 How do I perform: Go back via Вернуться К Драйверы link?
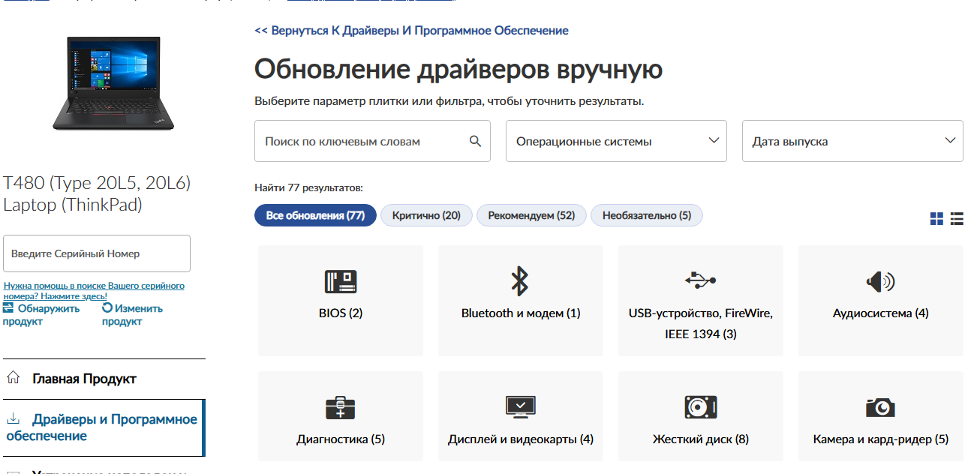pyautogui.click(x=411, y=31)
